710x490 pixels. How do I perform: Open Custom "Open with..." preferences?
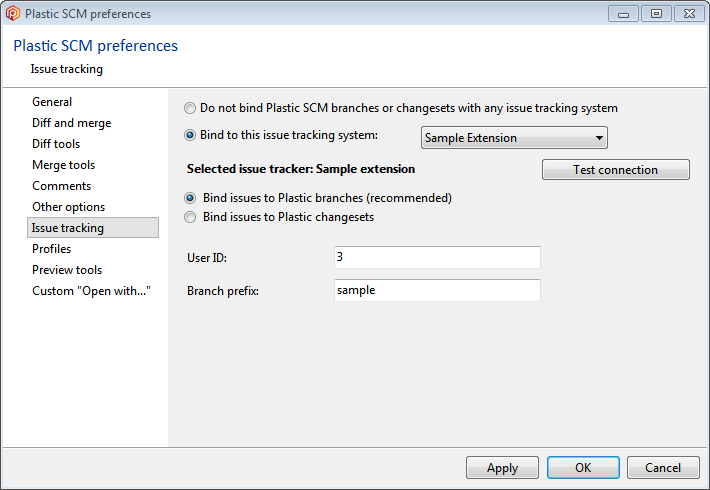(x=91, y=291)
